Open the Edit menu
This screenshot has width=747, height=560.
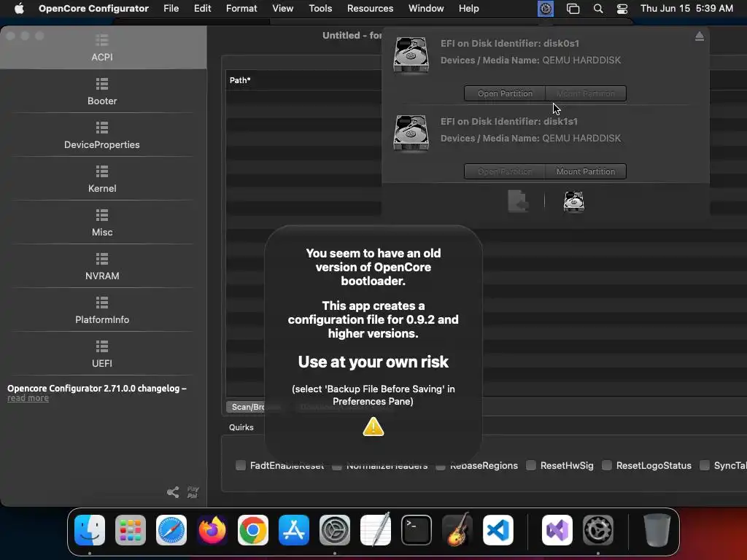[x=203, y=9]
